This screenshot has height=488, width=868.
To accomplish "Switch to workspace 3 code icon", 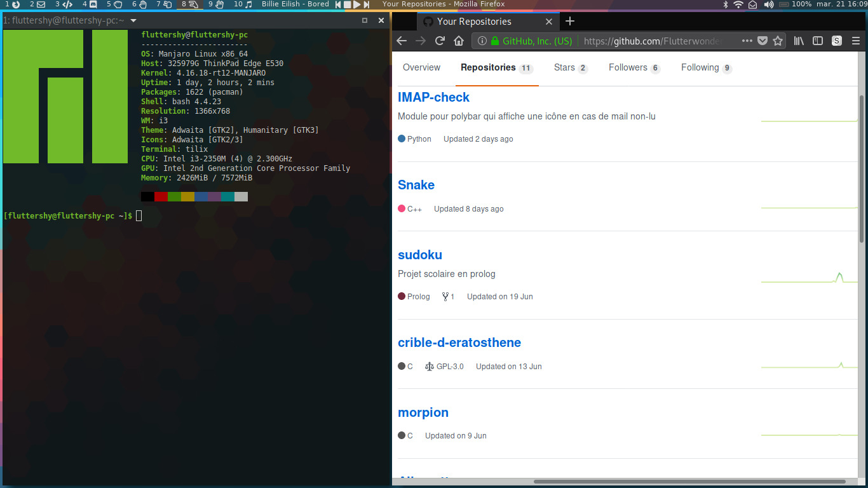I will tap(64, 4).
